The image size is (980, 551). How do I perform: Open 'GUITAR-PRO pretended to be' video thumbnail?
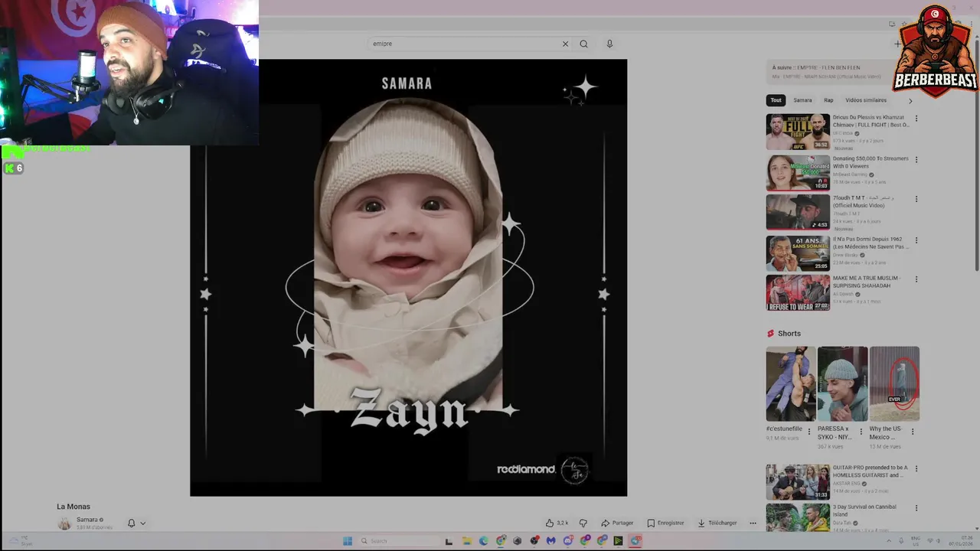pyautogui.click(x=798, y=482)
